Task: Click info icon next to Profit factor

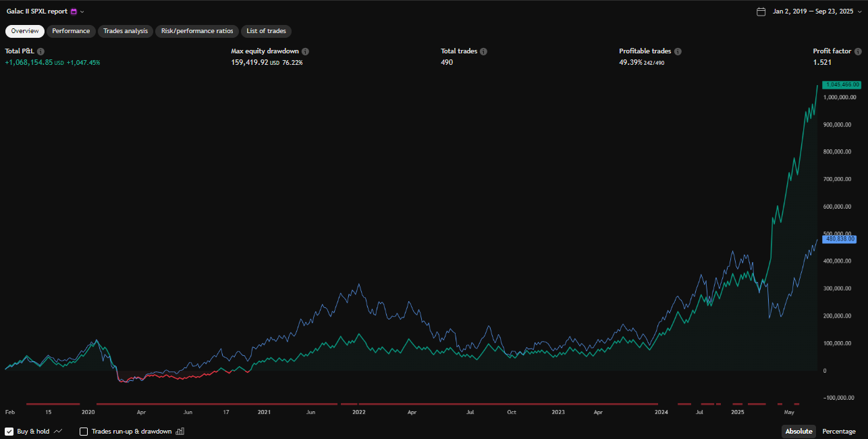Action: (857, 51)
